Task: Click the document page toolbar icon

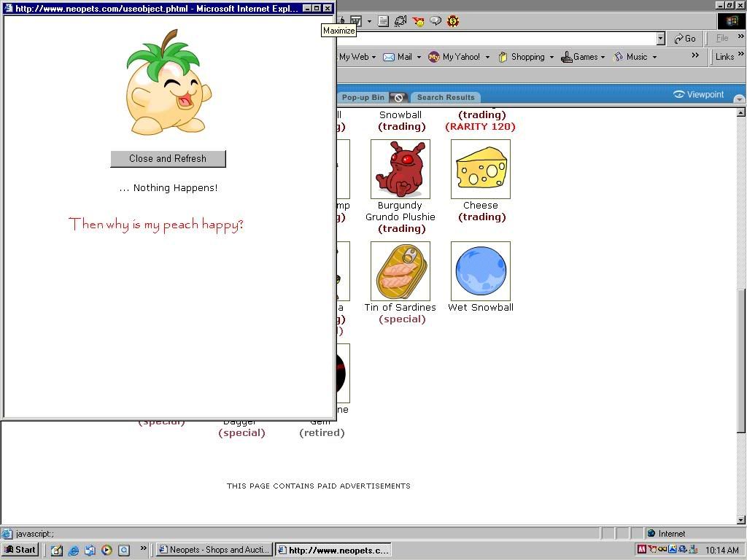Action: [383, 21]
